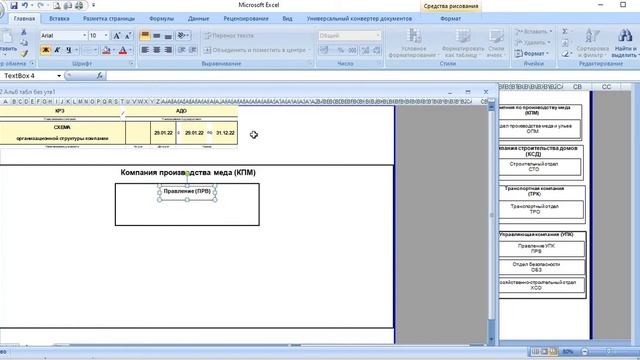Apply the fill color bucket
The width and height of the screenshot is (640, 360).
pos(106,50)
